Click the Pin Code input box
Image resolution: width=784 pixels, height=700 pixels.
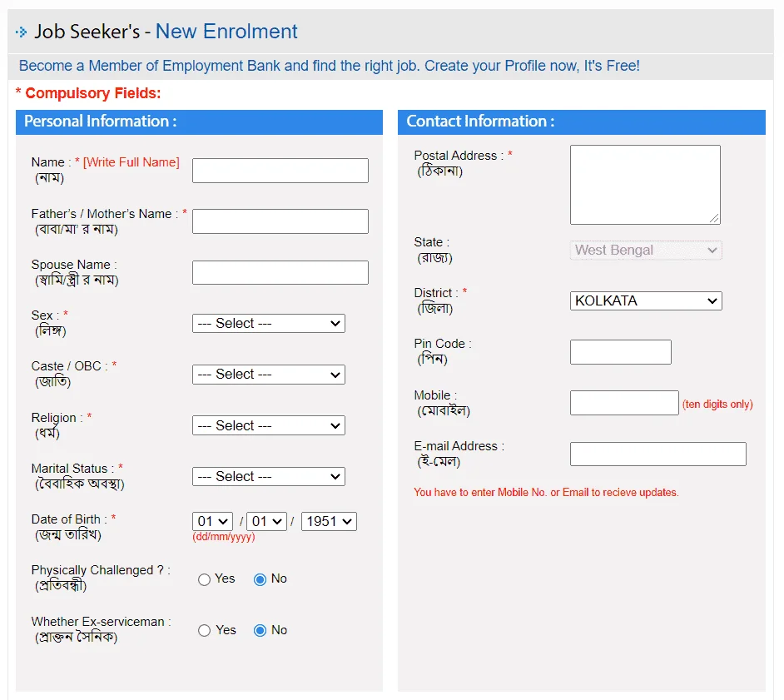coord(620,351)
